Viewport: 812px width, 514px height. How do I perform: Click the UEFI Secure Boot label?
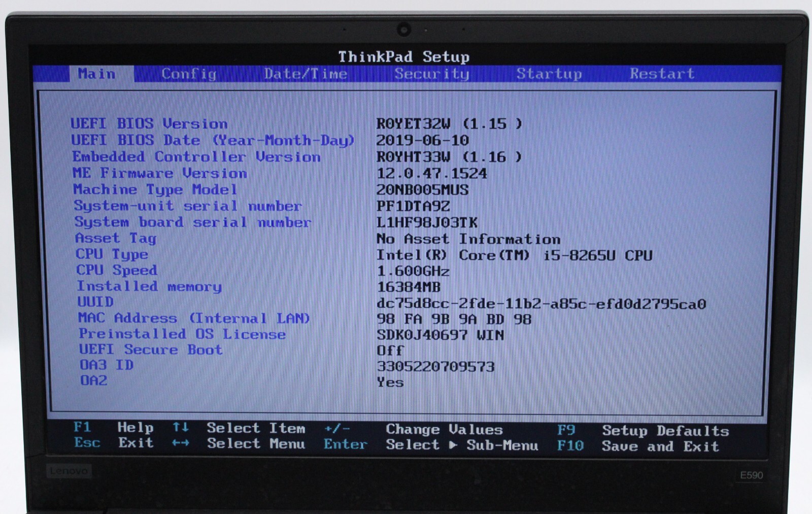pyautogui.click(x=151, y=349)
